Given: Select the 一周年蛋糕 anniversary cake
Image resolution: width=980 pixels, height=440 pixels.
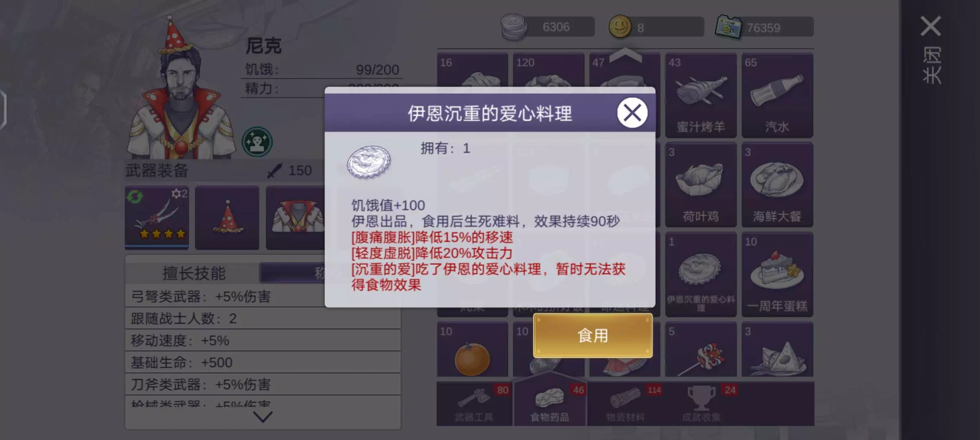Looking at the screenshot, I should click(777, 274).
